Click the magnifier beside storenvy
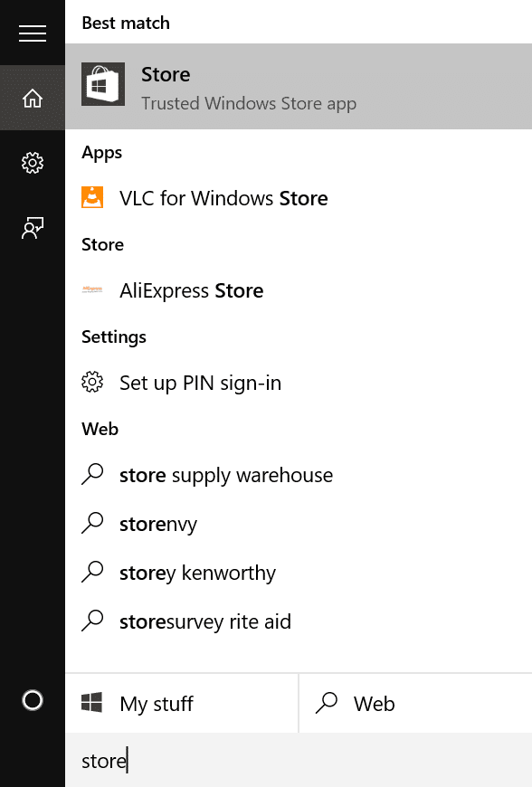This screenshot has height=787, width=532. pos(92,523)
